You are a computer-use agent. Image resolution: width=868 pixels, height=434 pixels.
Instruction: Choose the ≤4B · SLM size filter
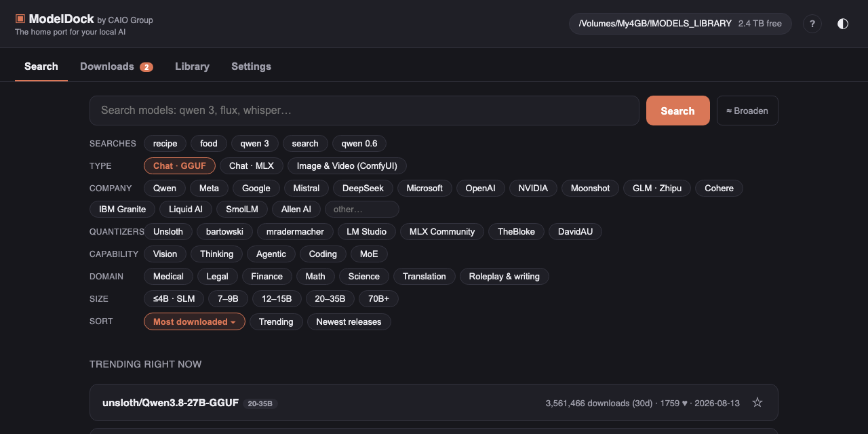(174, 298)
